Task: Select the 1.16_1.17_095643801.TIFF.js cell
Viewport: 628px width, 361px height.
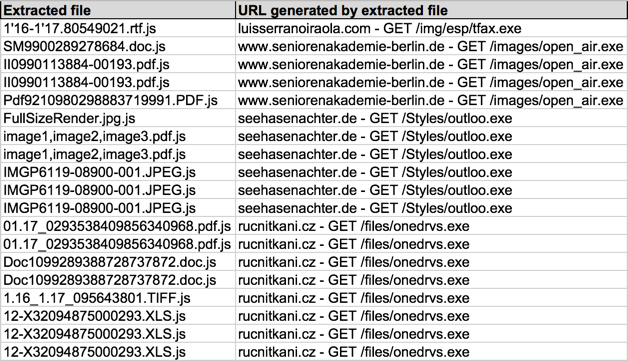Action: tap(118, 298)
